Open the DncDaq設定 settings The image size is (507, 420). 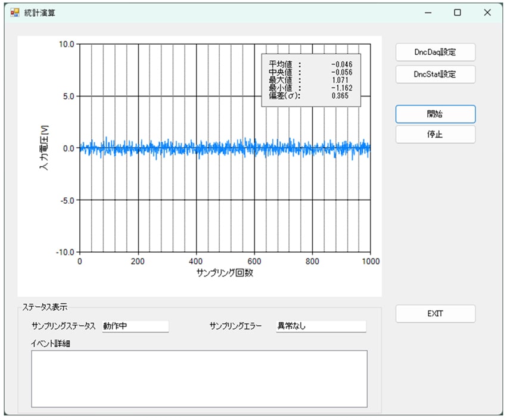coord(435,52)
